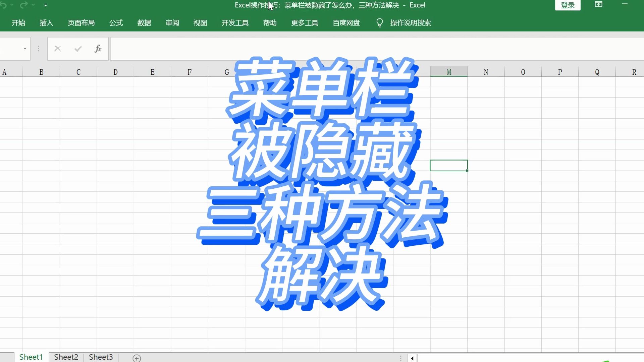Image resolution: width=644 pixels, height=362 pixels.
Task: Click the lightbulb search icon
Action: click(x=379, y=23)
